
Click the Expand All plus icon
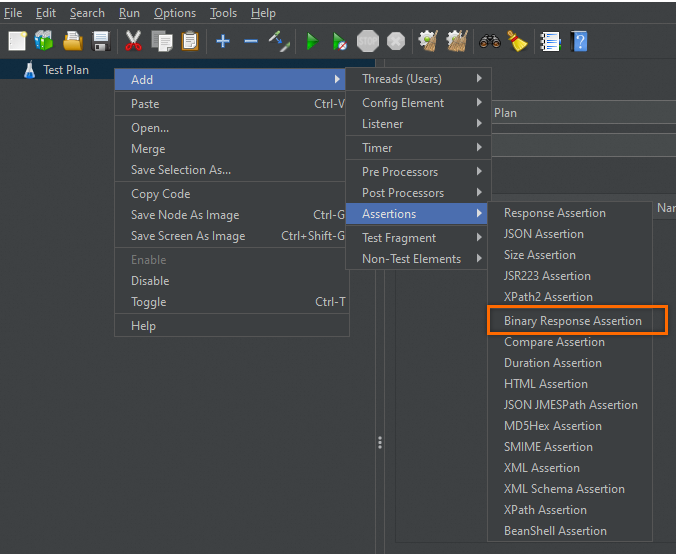pos(222,41)
